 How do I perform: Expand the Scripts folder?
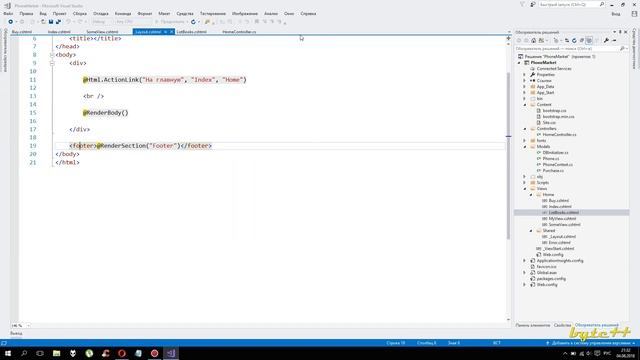click(525, 182)
